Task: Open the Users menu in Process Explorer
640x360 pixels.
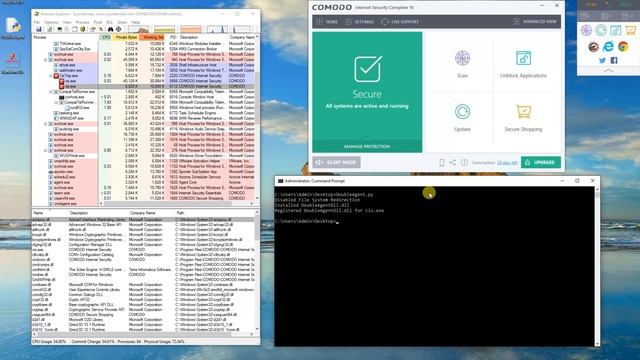Action: [122, 22]
